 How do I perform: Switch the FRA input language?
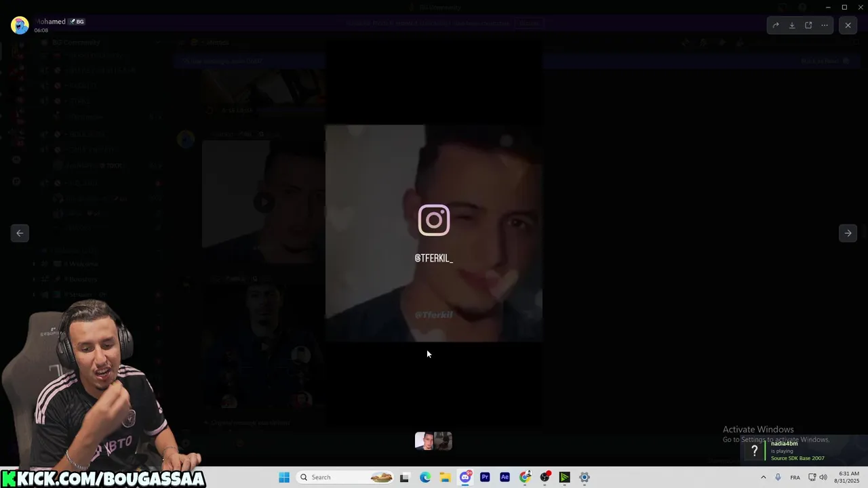pyautogui.click(x=795, y=477)
